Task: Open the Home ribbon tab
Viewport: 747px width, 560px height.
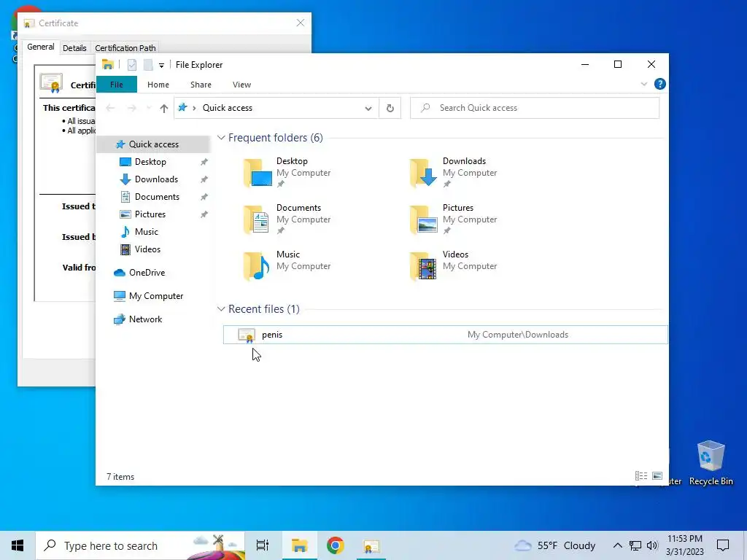Action: [158, 85]
